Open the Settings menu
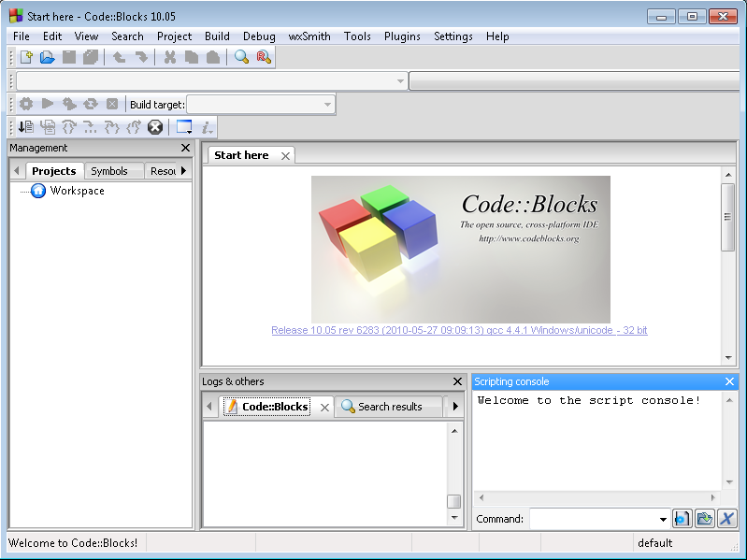 tap(453, 36)
